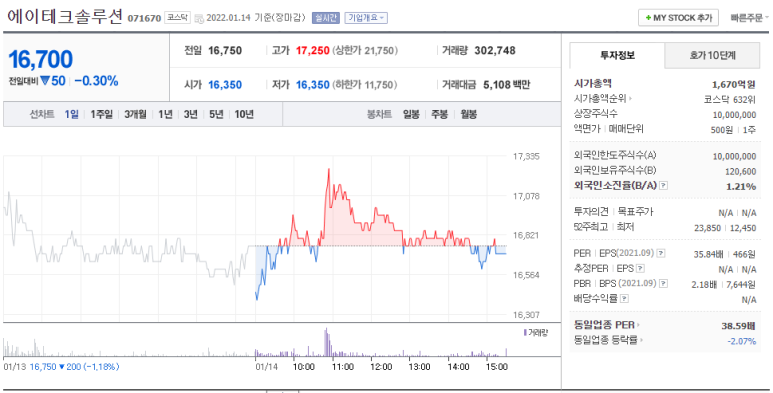Select the 5년 line chart period
773x393 pixels.
[216, 114]
